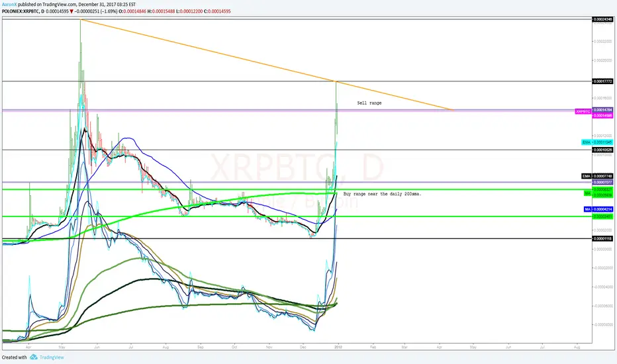617x364 pixels.
Task: Click the TradingView logo icon
Action: [34, 357]
